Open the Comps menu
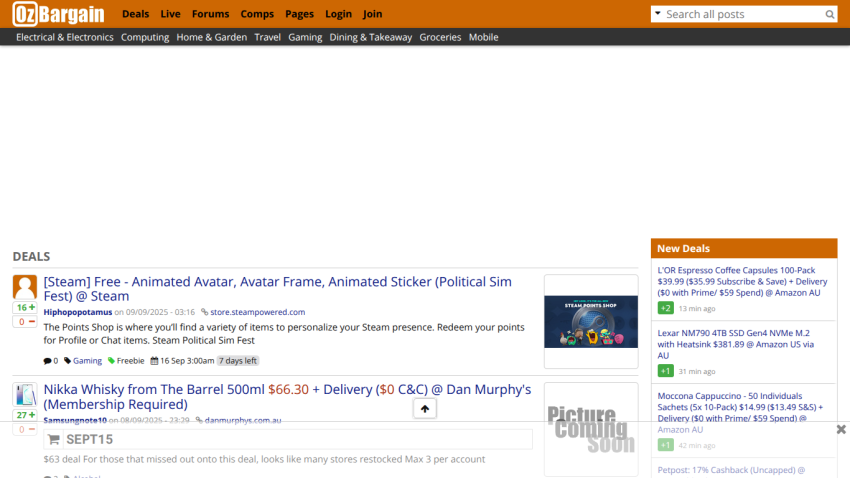Screen dimensions: 850x478 pos(257,14)
